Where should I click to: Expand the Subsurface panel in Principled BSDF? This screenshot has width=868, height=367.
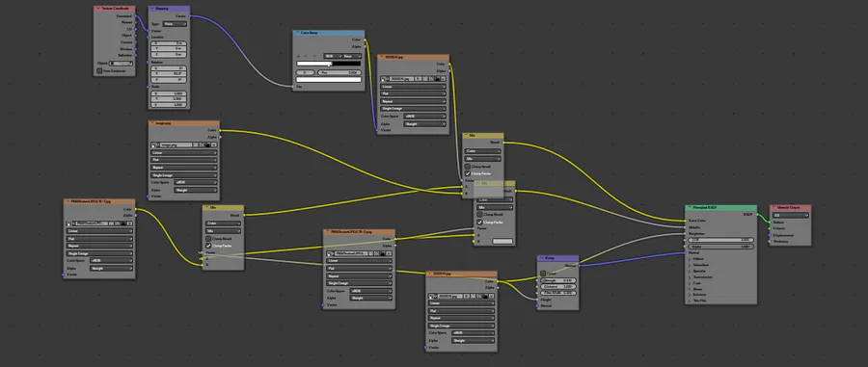point(701,265)
